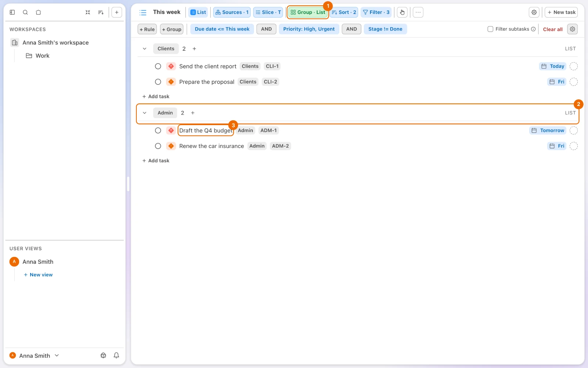Click the collapse-all arrows icon
588x368 pixels.
pos(88,12)
